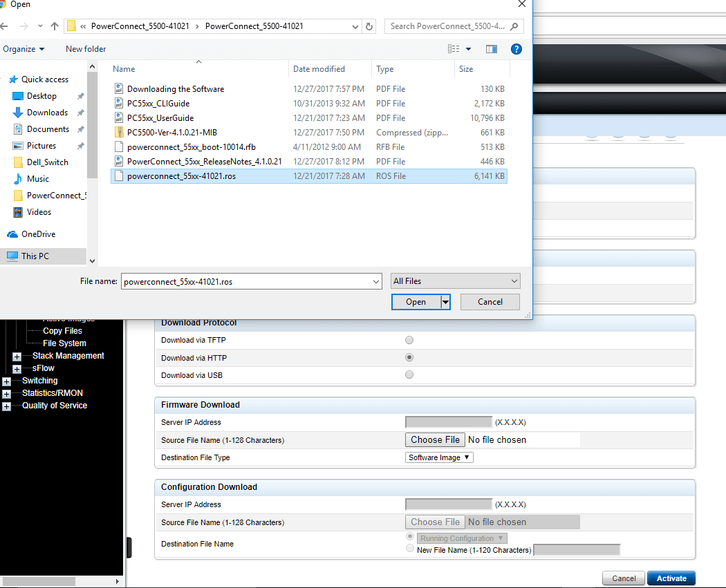Select the PC5500-Ver-4.1.0.21-MIB zipped folder
Screen dimensions: 726x588
pyautogui.click(x=172, y=133)
